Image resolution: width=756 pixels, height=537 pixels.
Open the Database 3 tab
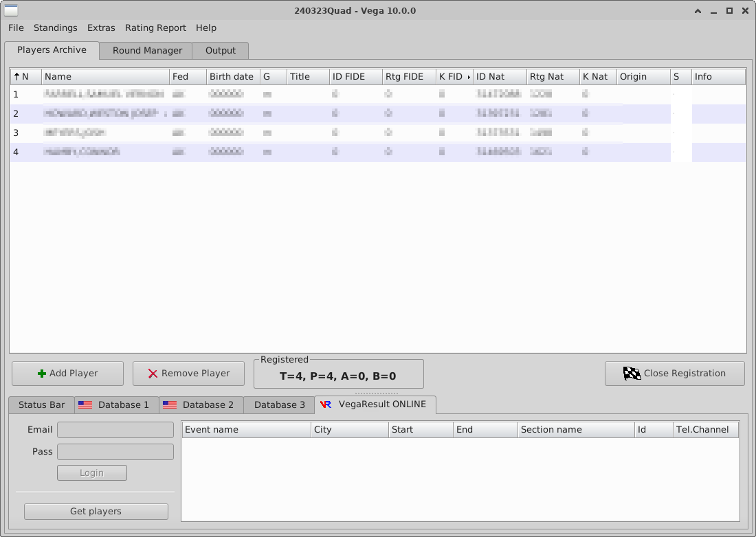(279, 405)
